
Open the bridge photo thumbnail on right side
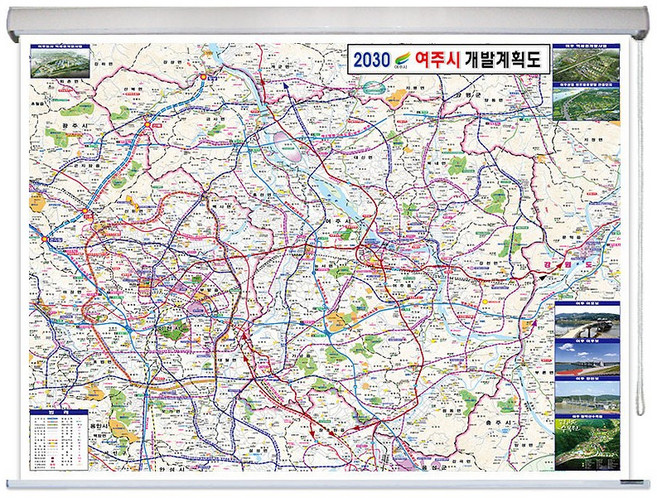587,324
